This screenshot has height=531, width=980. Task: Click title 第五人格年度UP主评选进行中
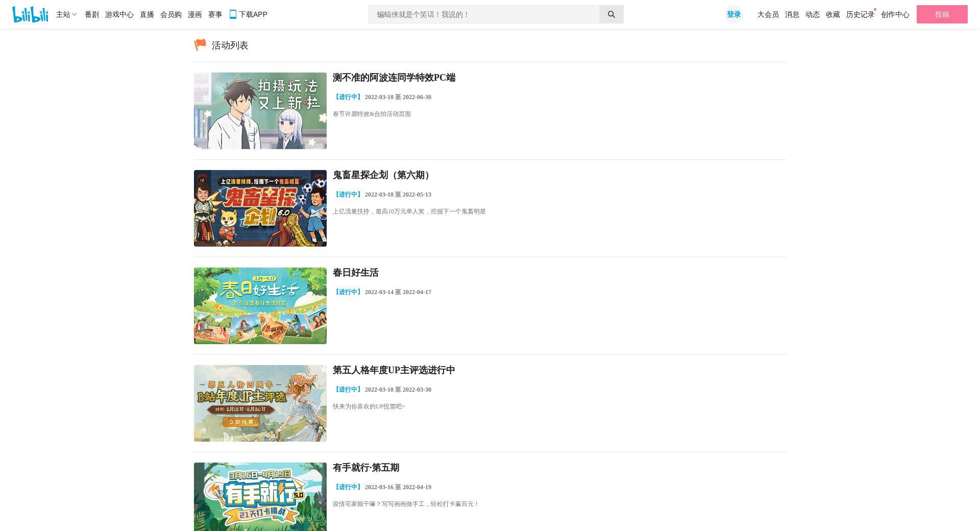394,370
